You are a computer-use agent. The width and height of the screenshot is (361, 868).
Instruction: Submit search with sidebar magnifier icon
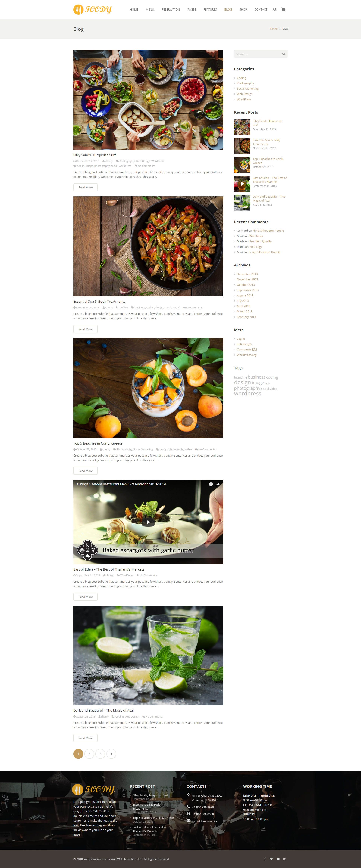point(284,54)
